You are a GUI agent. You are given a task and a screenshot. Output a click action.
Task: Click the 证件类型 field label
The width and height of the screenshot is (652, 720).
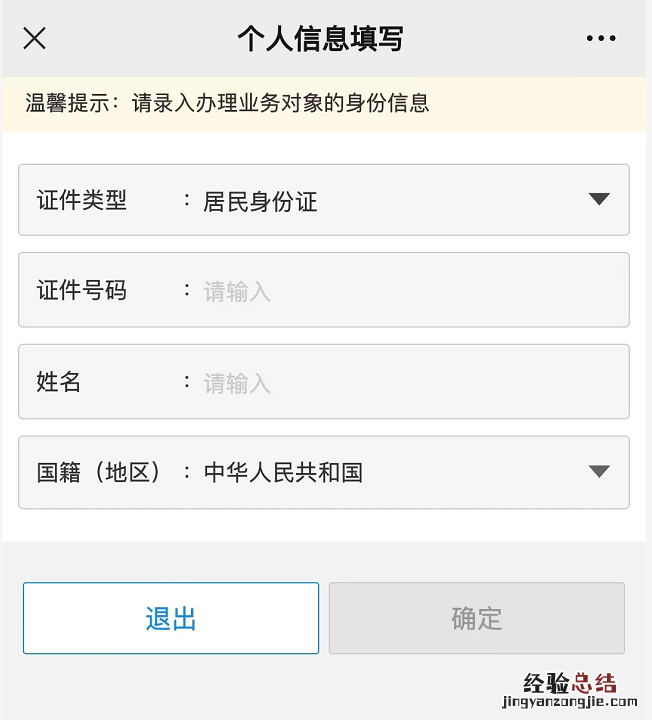(82, 200)
